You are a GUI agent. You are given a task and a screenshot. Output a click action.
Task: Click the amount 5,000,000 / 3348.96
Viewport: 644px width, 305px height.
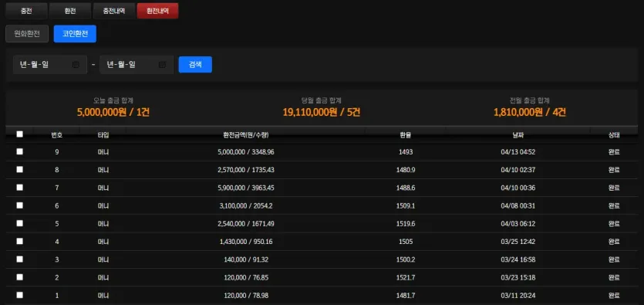[245, 152]
